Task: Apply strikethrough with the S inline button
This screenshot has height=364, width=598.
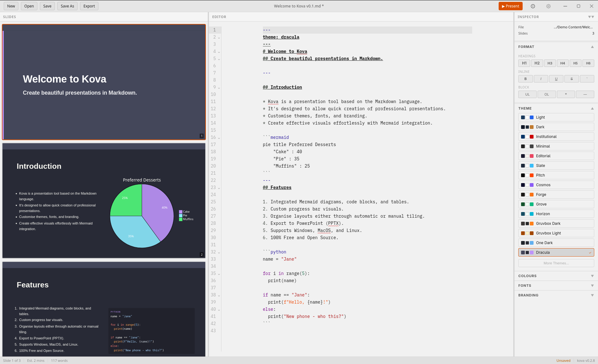Action: 572,79
